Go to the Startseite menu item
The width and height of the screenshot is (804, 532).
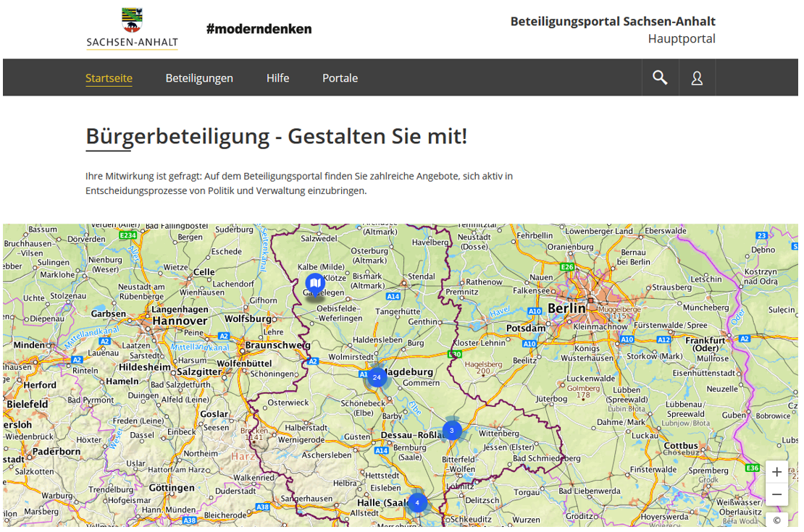109,78
